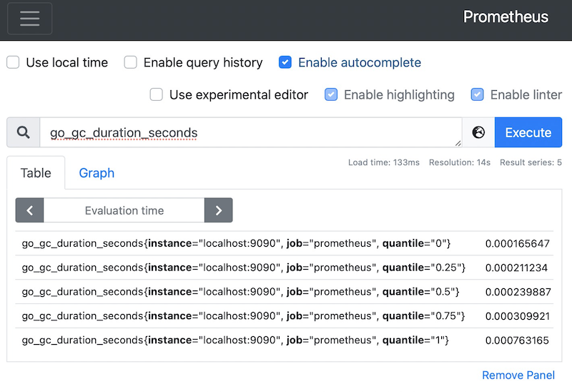Check Use experimental editor
This screenshot has width=572, height=392.
pyautogui.click(x=156, y=94)
